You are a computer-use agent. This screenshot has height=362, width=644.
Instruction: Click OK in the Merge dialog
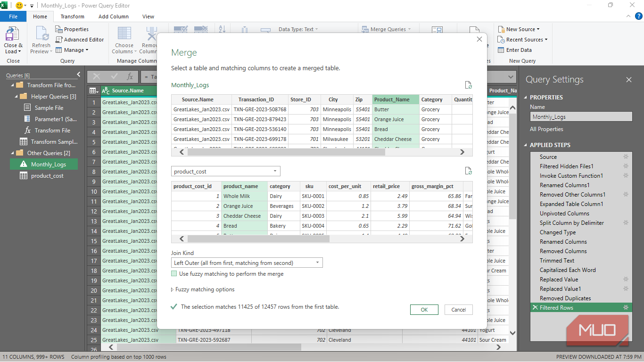tap(424, 310)
